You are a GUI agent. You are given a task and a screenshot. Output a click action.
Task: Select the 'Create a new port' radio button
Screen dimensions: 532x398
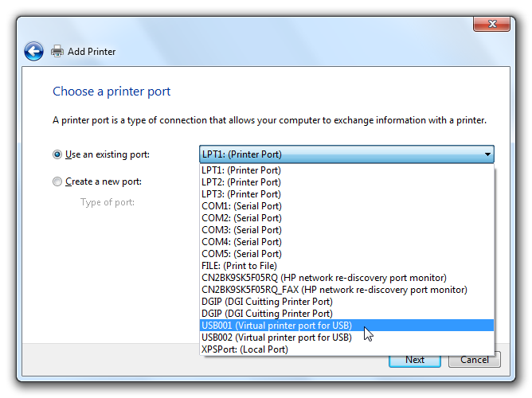point(57,181)
